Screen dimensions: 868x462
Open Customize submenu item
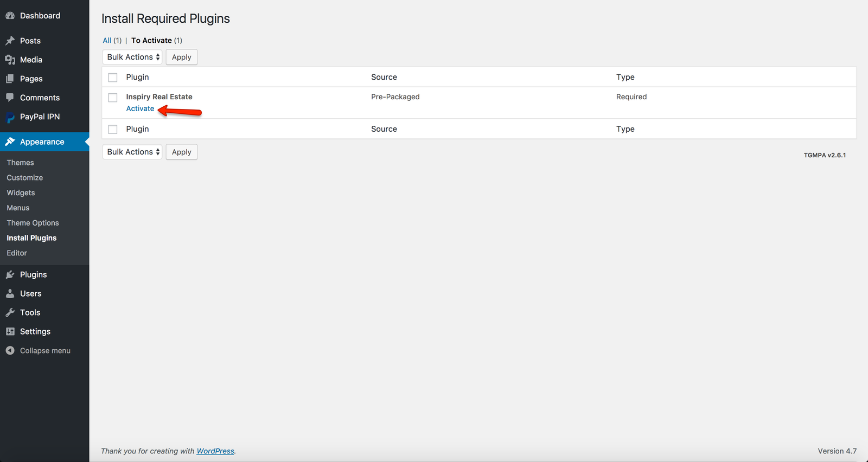tap(24, 178)
